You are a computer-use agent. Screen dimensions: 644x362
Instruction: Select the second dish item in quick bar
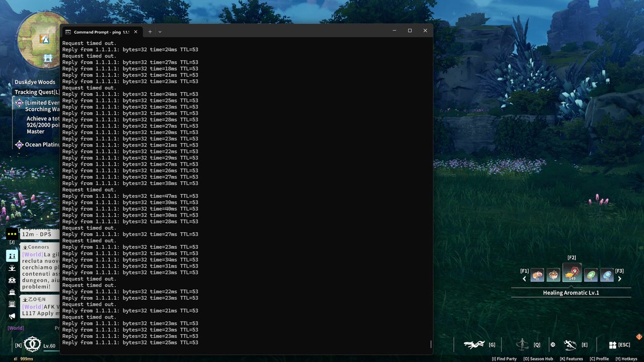[553, 275]
